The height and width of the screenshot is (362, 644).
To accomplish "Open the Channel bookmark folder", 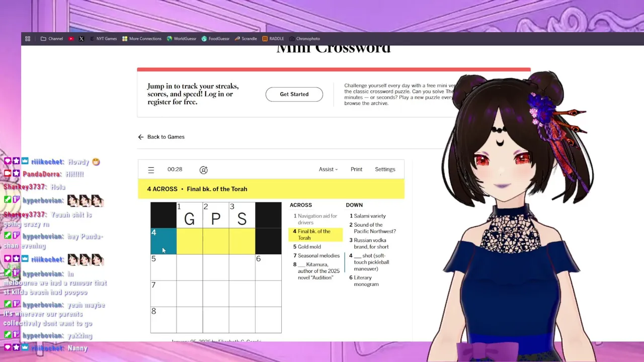I will pyautogui.click(x=52, y=39).
